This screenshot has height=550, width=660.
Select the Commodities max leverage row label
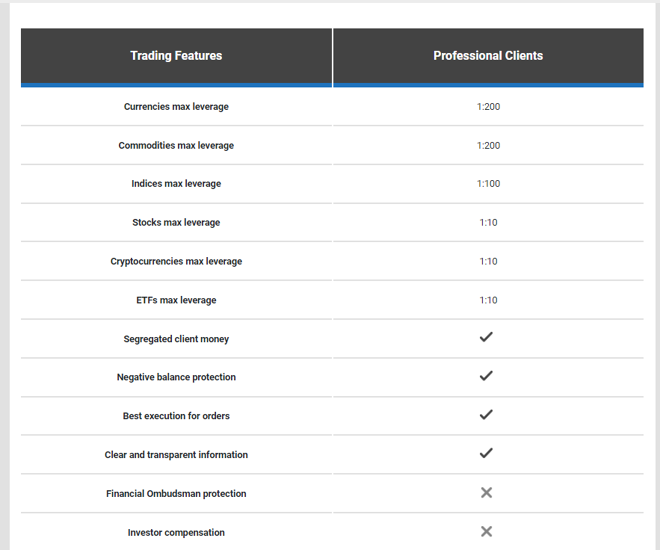[176, 145]
